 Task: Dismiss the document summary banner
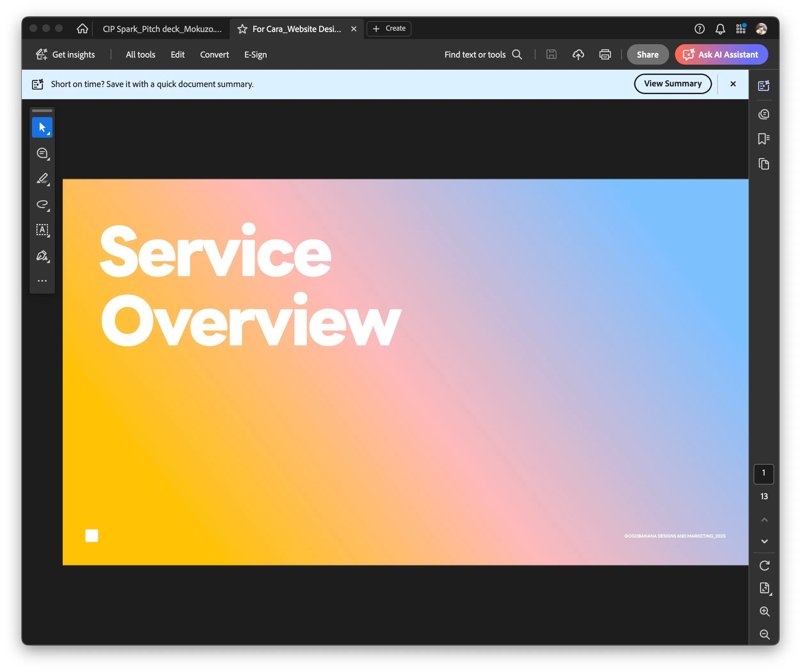tap(733, 84)
